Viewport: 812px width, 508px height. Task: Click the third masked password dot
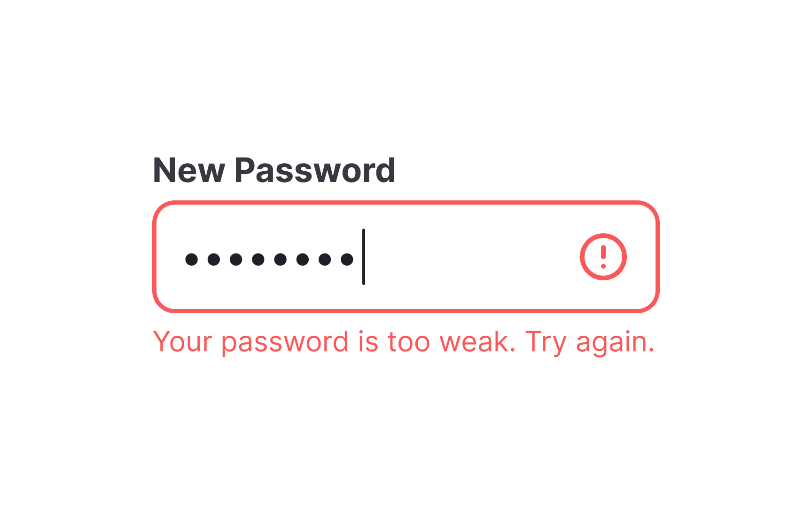[x=236, y=259]
